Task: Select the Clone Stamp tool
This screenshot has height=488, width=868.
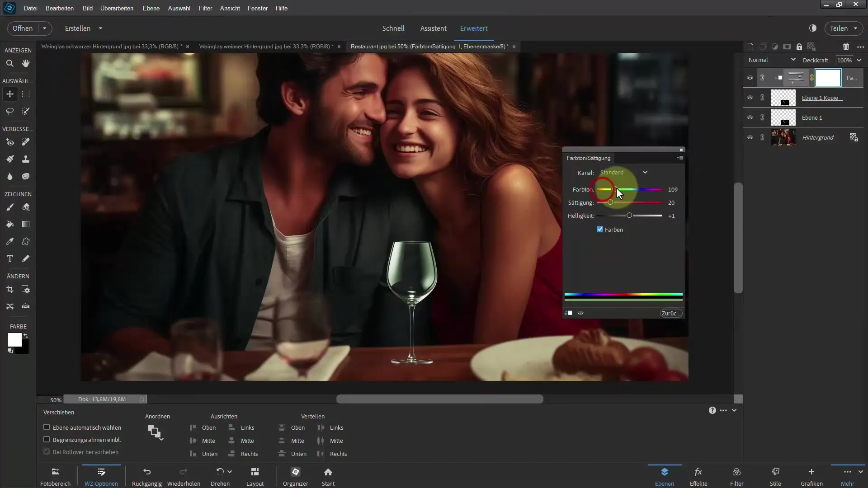Action: (26, 159)
